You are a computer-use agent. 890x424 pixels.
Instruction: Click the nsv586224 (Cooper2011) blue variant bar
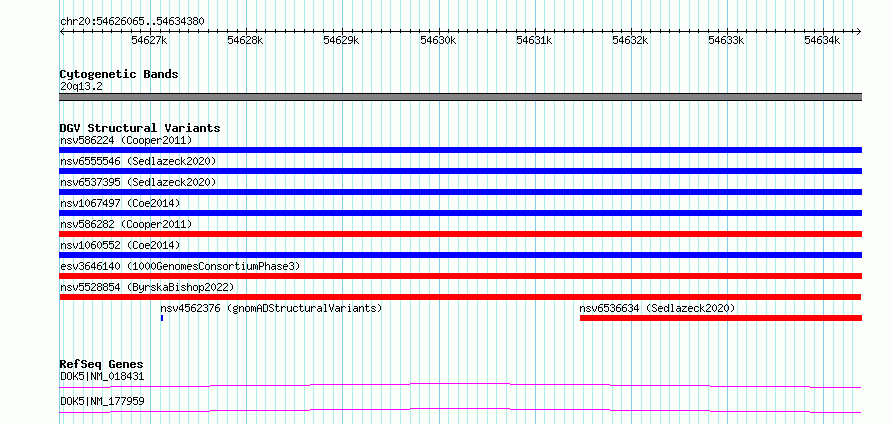(460, 150)
